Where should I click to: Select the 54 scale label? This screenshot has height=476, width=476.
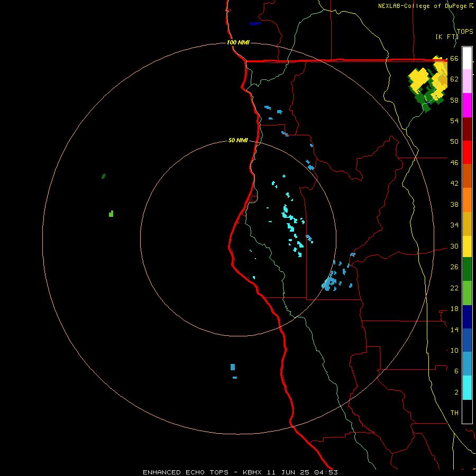coord(454,121)
